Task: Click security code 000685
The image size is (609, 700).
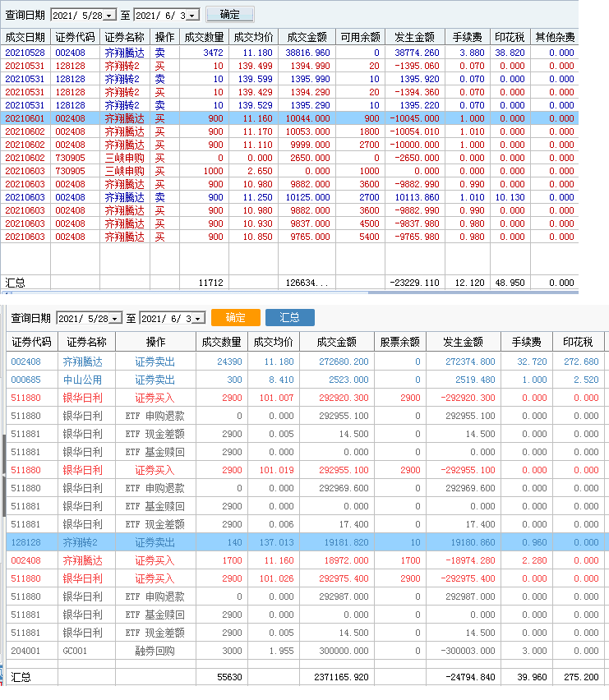Action: pos(26,380)
